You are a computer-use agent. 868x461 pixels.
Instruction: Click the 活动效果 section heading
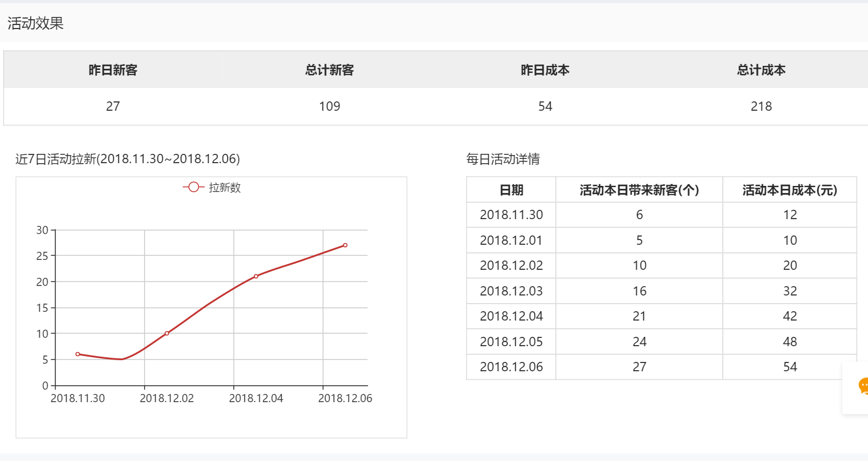36,24
